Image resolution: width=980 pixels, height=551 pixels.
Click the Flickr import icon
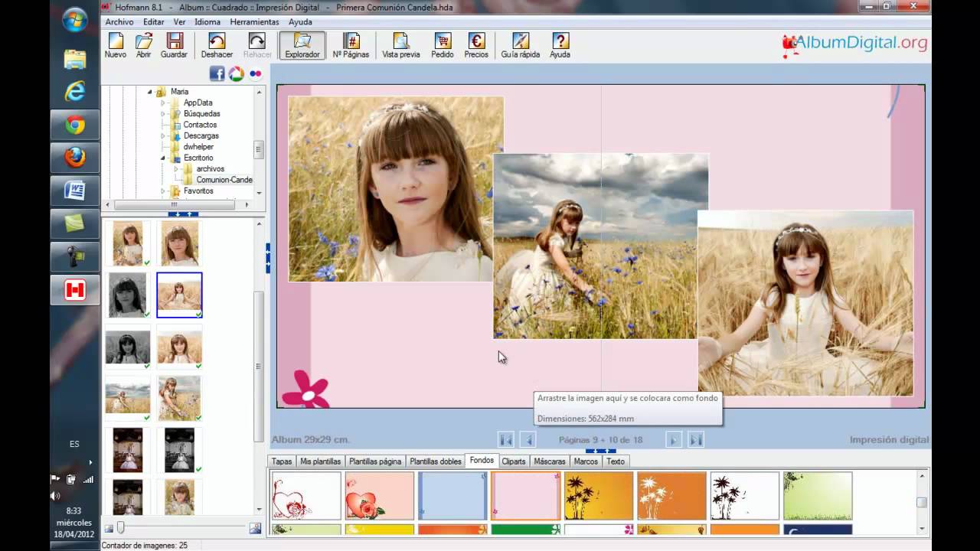[x=255, y=73]
